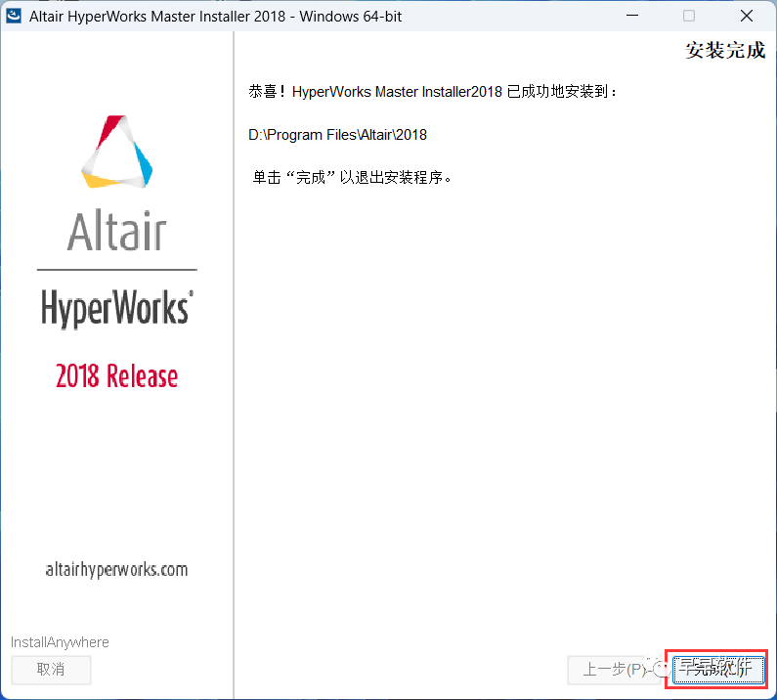Click the red 2018 Release text

pyautogui.click(x=116, y=376)
